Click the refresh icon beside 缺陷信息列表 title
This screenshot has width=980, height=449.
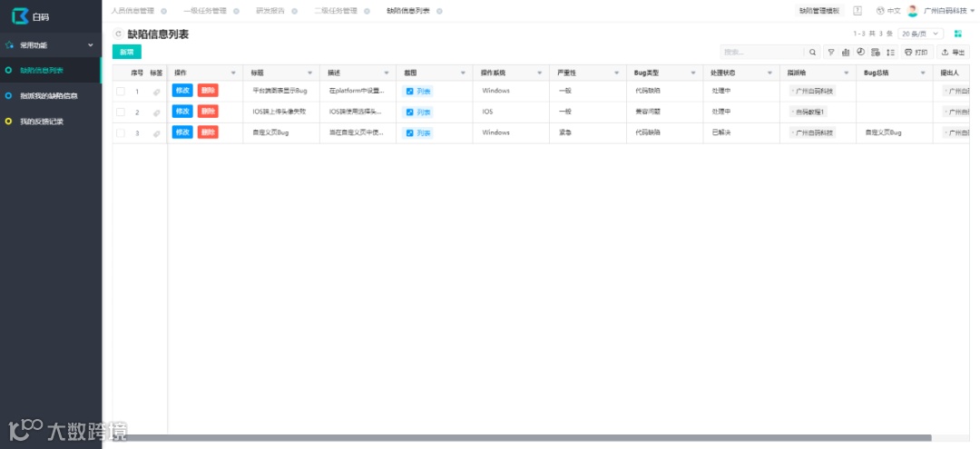(118, 34)
